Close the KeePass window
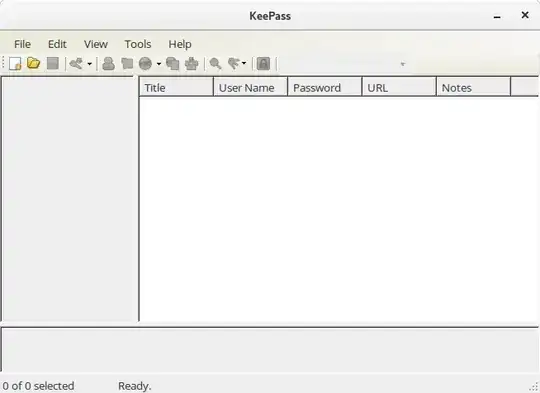 (525, 15)
